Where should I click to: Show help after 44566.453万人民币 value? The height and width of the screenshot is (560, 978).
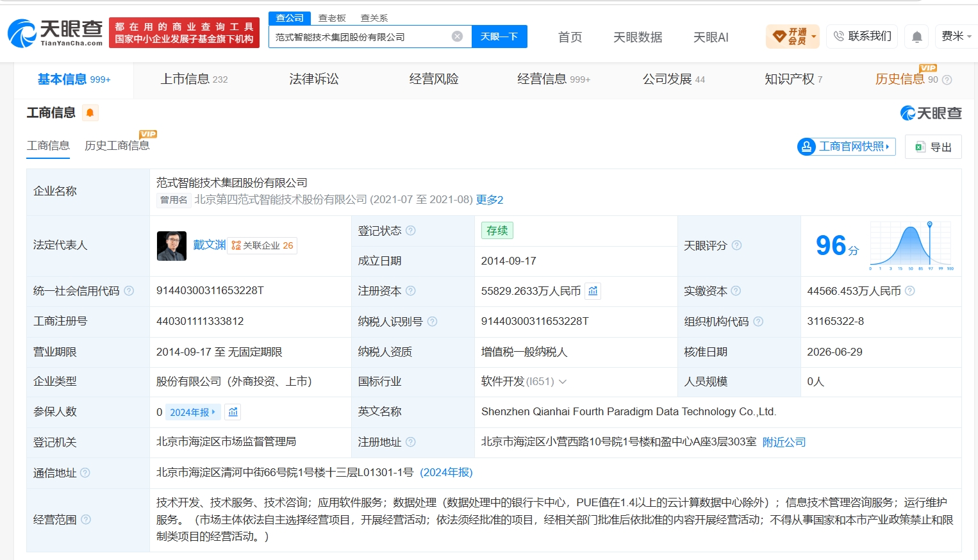pos(909,291)
